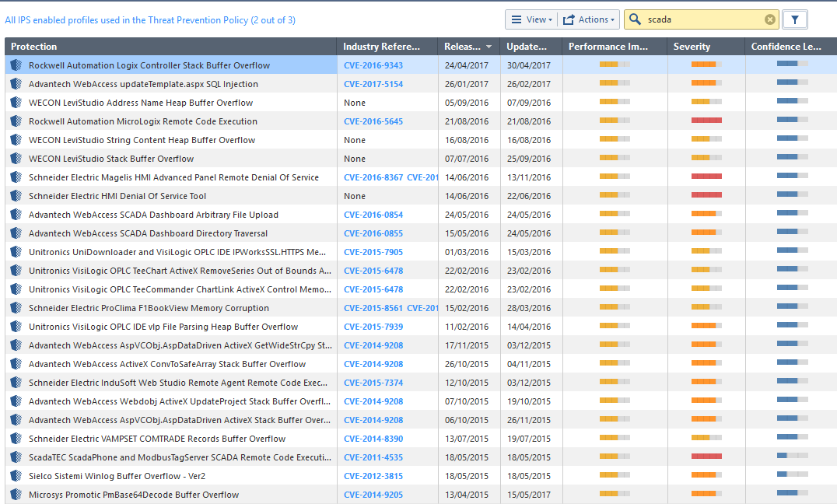The image size is (837, 504).
Task: Click shield icon for Microsys Promotic PmBase64Decode row
Action: pos(16,495)
